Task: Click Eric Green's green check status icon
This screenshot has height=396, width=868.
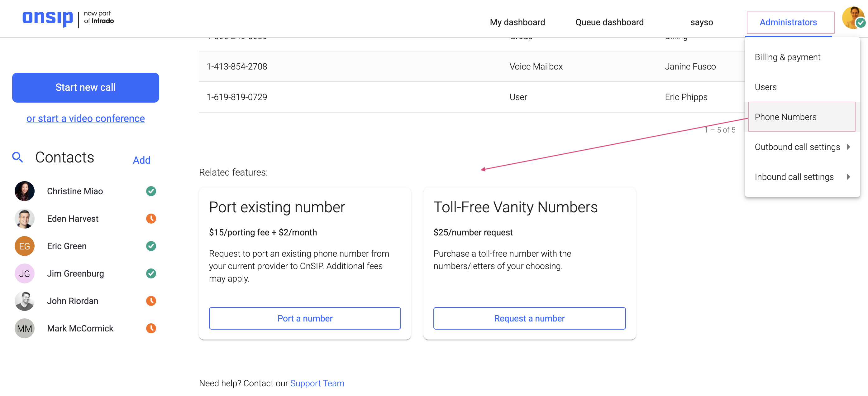Action: (151, 246)
